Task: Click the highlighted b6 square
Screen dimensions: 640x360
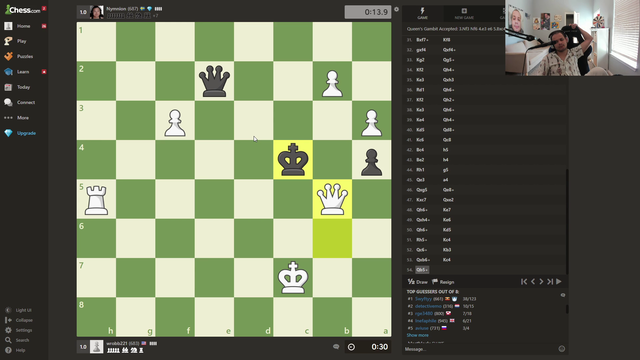Action: tap(332, 238)
